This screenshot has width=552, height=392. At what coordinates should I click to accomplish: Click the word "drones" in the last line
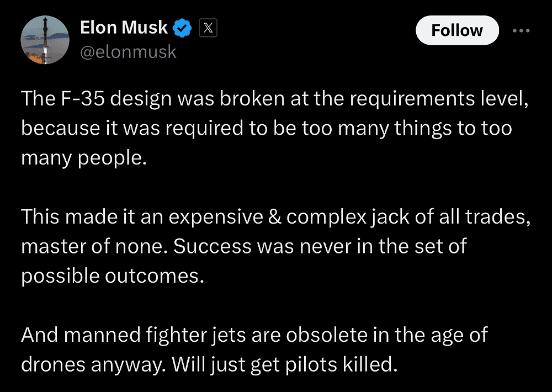coord(54,363)
